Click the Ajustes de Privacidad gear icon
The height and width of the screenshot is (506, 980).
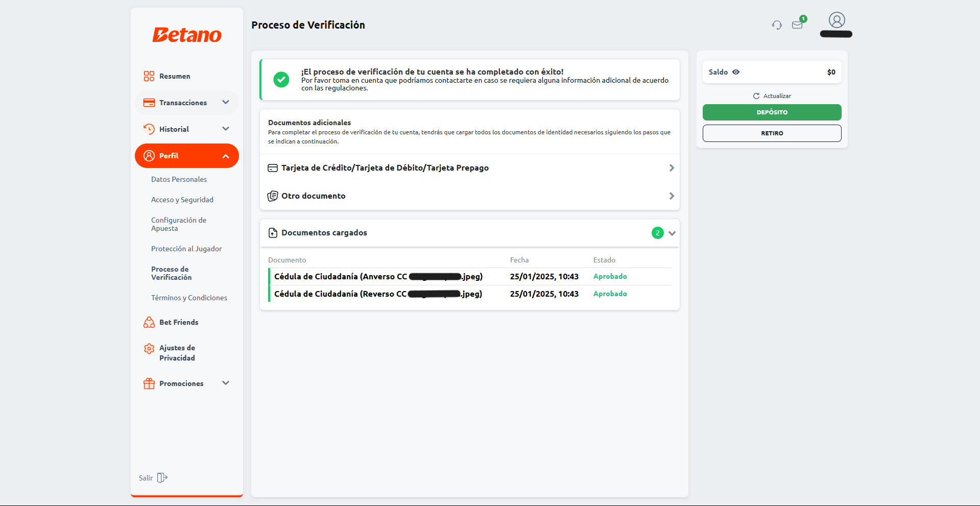pyautogui.click(x=149, y=349)
